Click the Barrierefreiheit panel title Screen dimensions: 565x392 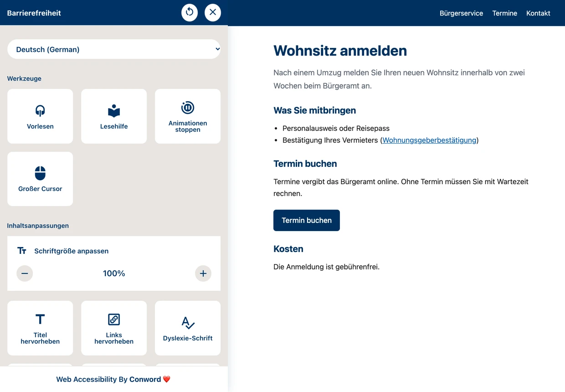(34, 13)
